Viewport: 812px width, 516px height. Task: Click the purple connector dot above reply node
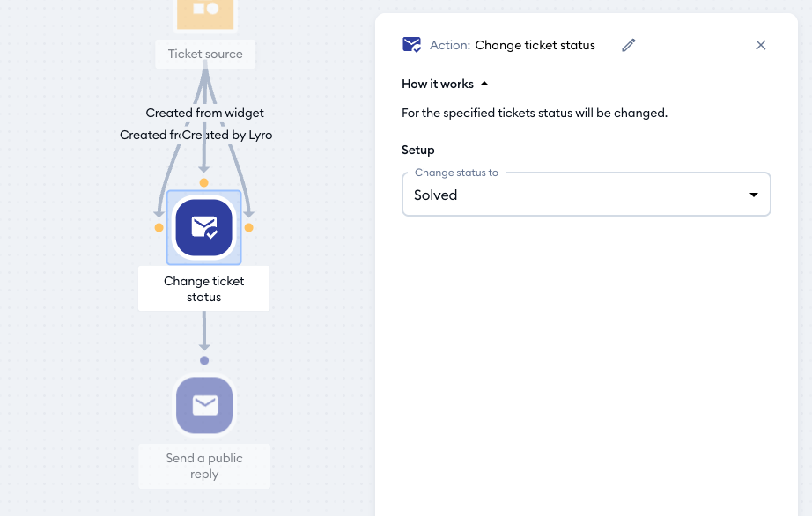click(x=204, y=360)
